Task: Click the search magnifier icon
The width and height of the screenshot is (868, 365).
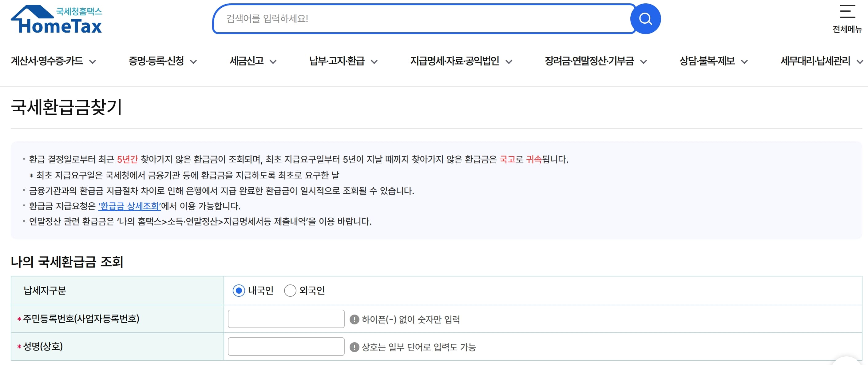Action: [646, 18]
